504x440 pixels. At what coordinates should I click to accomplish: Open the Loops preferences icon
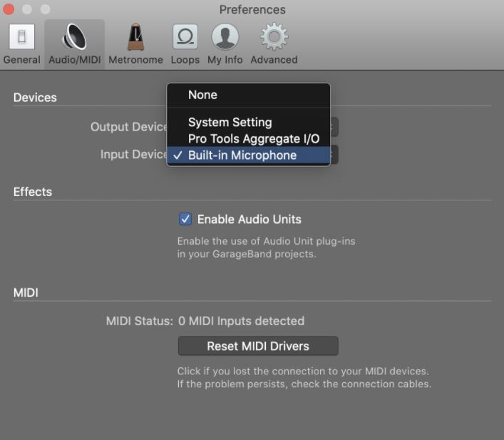coord(185,36)
